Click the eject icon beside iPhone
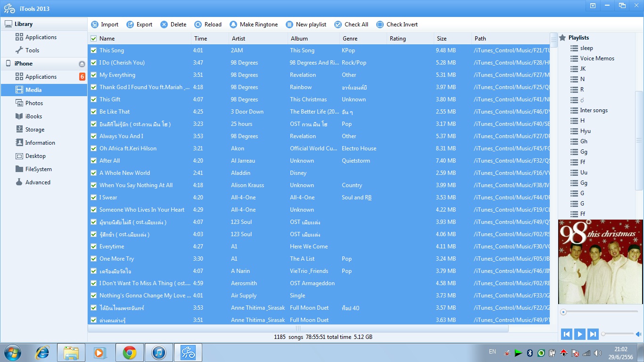 tap(82, 64)
